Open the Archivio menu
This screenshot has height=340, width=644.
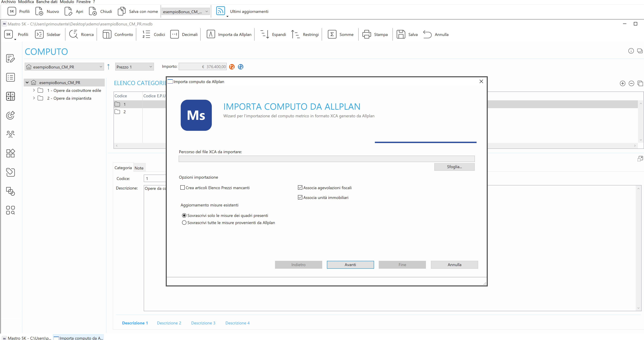(x=8, y=2)
